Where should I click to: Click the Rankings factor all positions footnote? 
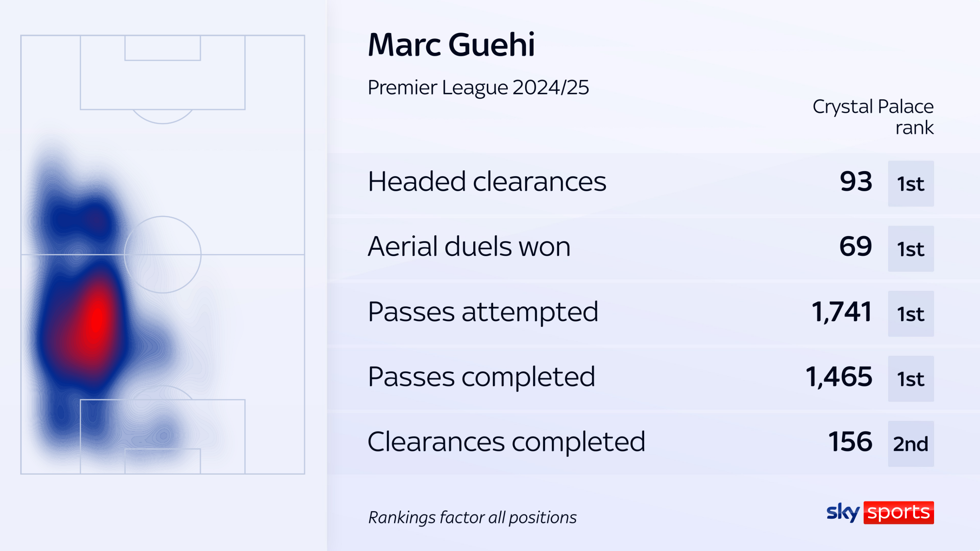click(x=472, y=518)
